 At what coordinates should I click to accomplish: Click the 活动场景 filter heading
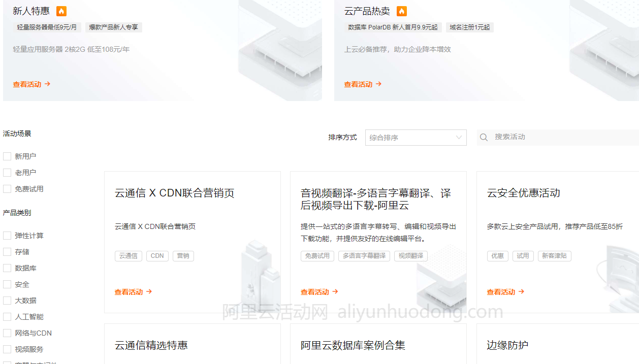pyautogui.click(x=17, y=134)
